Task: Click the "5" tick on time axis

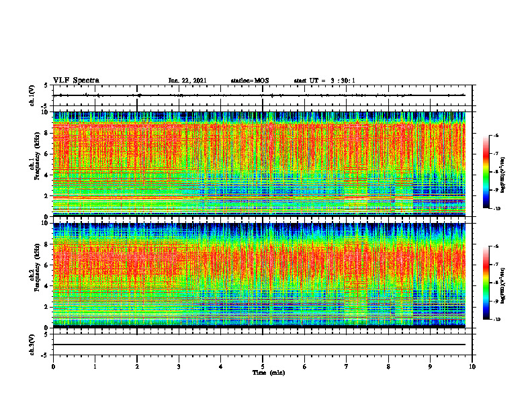Action: tap(263, 367)
